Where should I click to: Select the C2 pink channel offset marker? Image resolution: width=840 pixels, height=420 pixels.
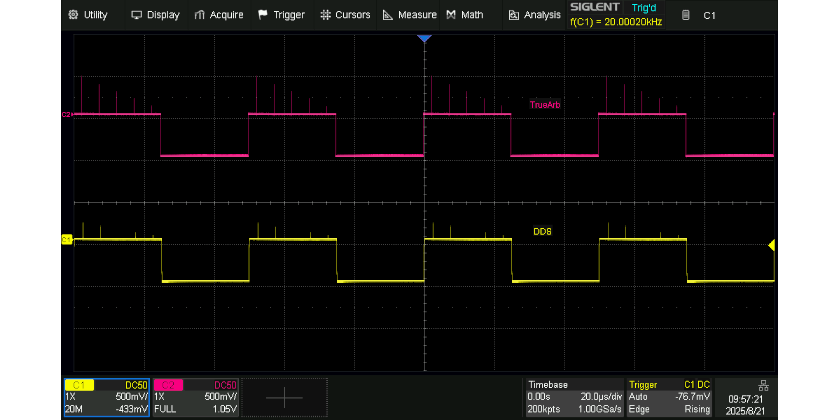point(66,115)
